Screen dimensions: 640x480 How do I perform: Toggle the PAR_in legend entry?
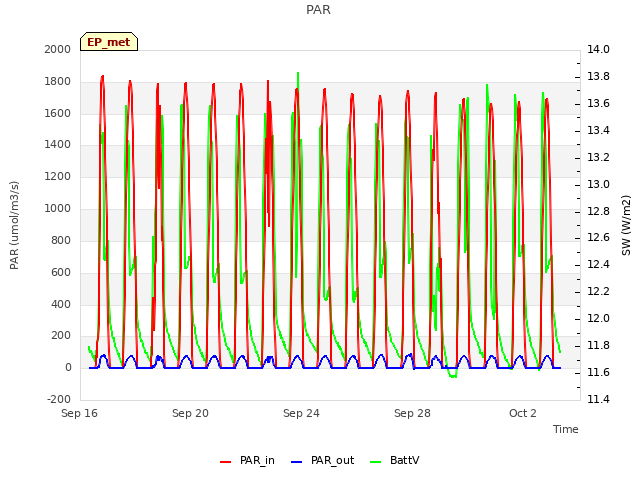point(247,460)
